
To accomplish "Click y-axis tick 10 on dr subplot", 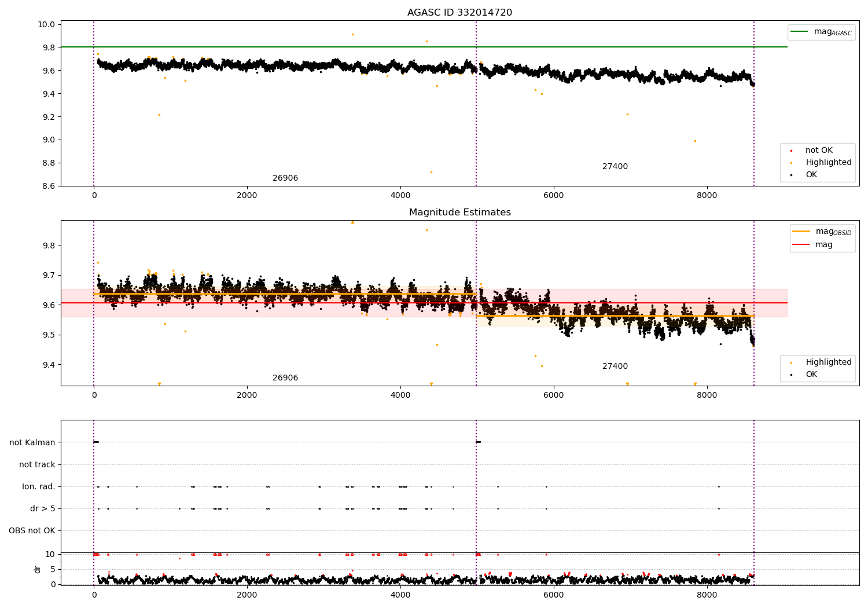I will [x=50, y=554].
